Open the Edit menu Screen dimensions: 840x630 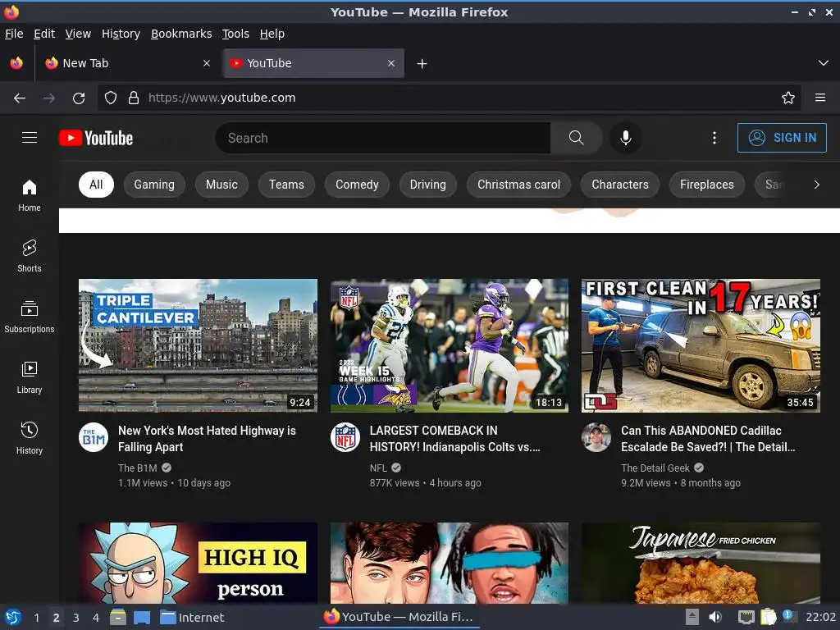tap(44, 34)
